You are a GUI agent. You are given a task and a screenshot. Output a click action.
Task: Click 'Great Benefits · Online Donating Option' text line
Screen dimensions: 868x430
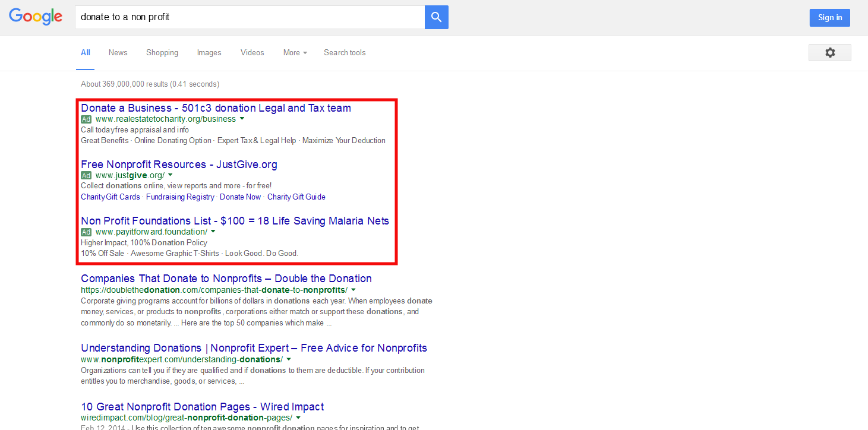point(233,141)
